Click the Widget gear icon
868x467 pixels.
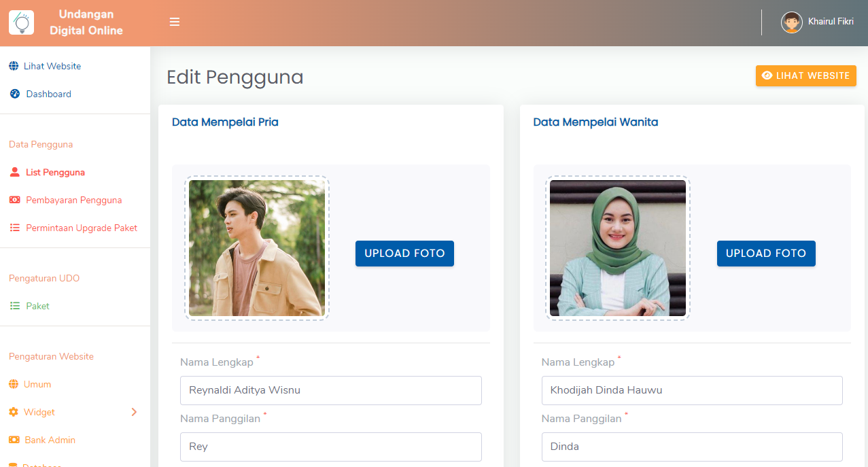(x=14, y=412)
